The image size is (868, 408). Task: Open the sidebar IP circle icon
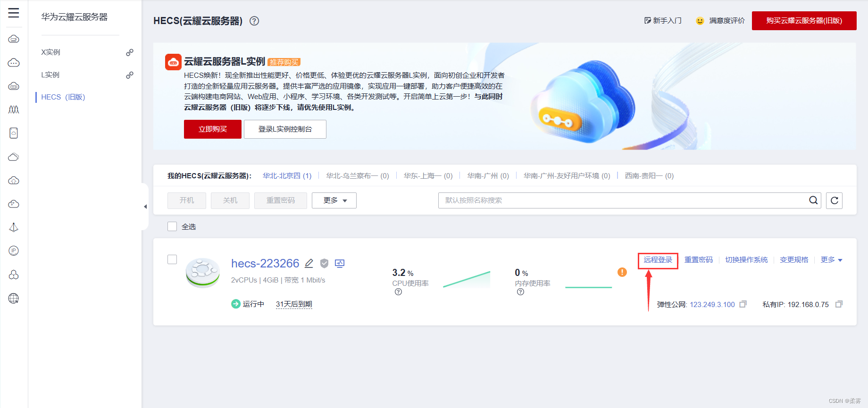[x=14, y=251]
